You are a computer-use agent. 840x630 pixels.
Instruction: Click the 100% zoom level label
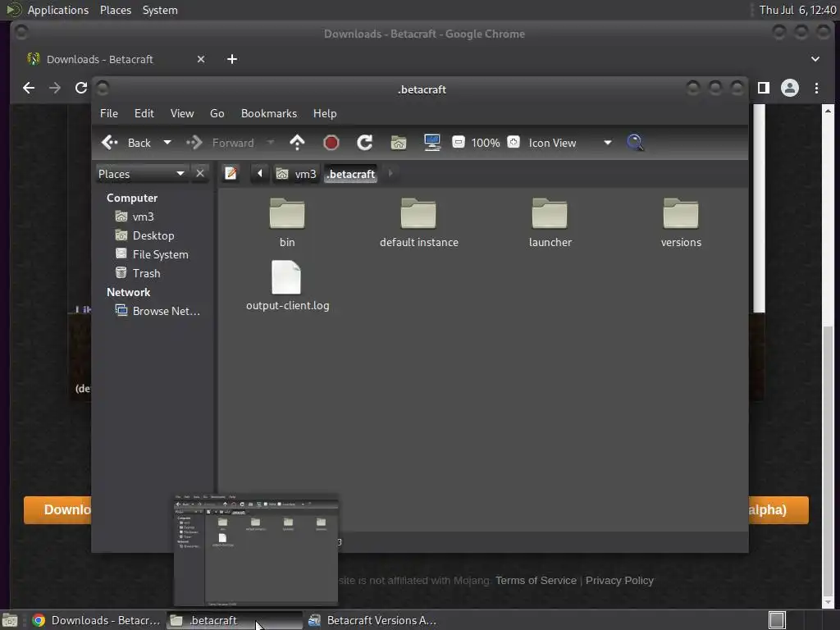click(x=486, y=143)
